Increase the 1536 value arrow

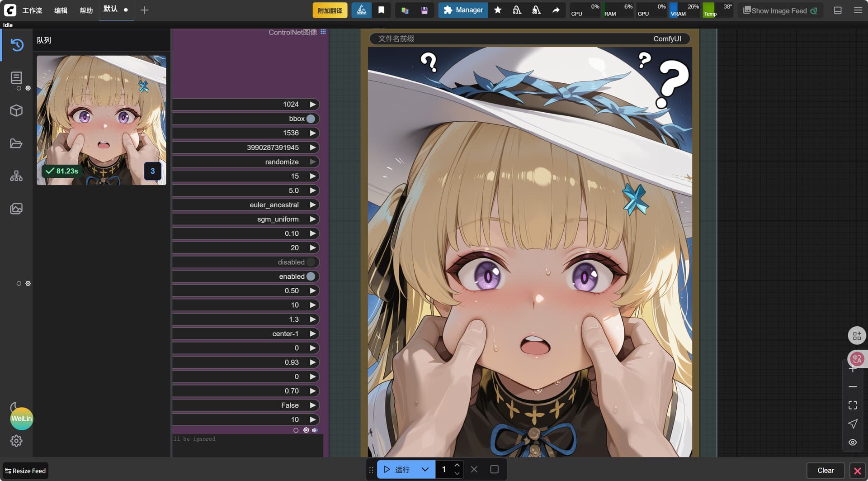point(312,133)
